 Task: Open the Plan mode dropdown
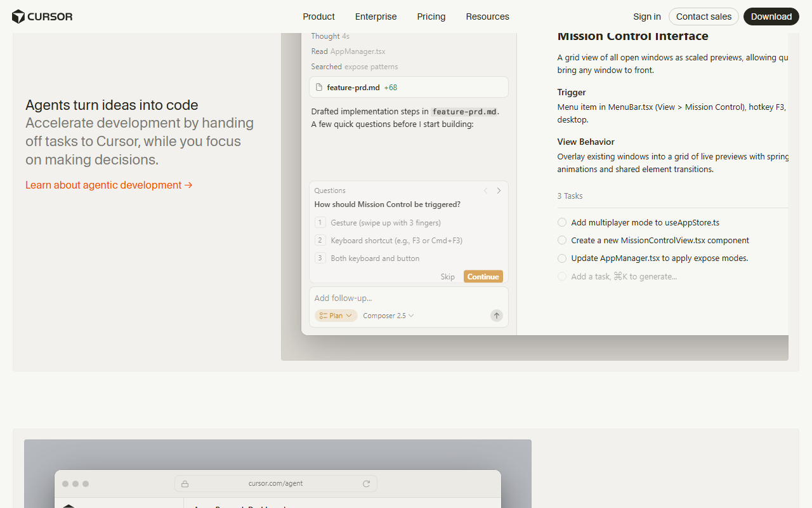pos(336,316)
